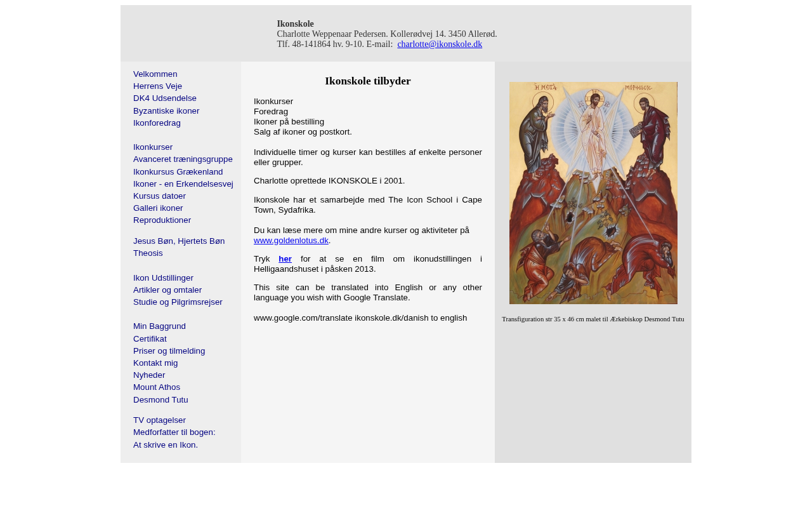Open DK4 Udsendelse link
Screen dimensions: 812x508
165,98
